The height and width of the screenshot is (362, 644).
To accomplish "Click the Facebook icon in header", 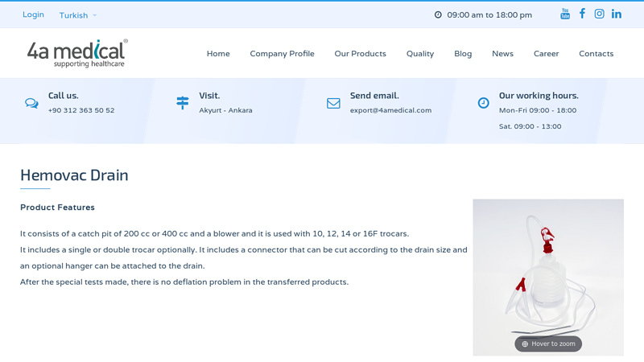I will pyautogui.click(x=582, y=14).
